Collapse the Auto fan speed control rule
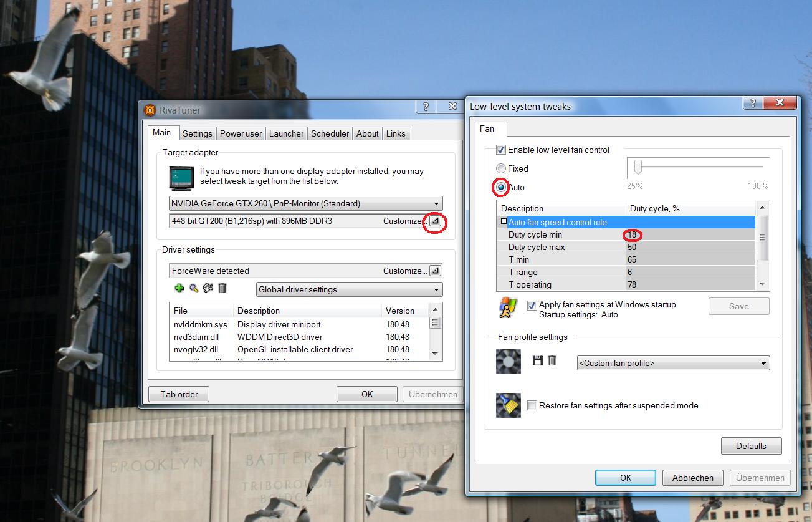812x522 pixels. point(504,222)
